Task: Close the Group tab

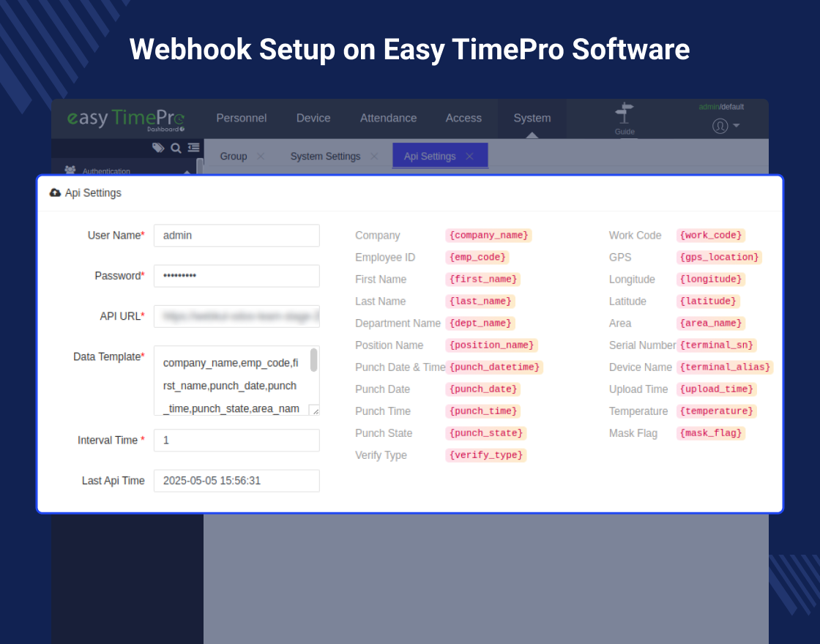Action: 261,157
